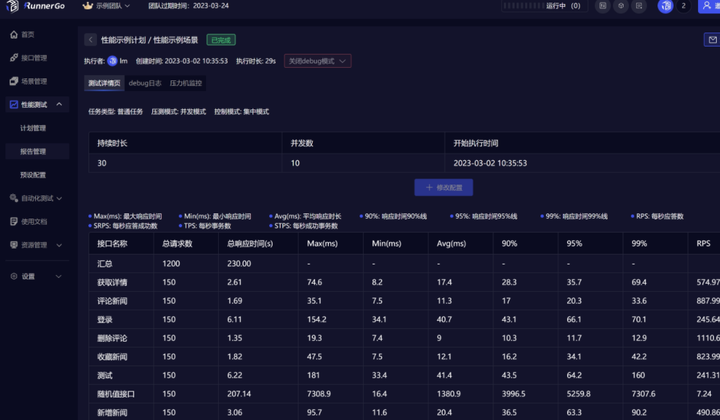This screenshot has width=720, height=420.
Task: Click the 资源管理 icon in sidebar
Action: pos(14,245)
